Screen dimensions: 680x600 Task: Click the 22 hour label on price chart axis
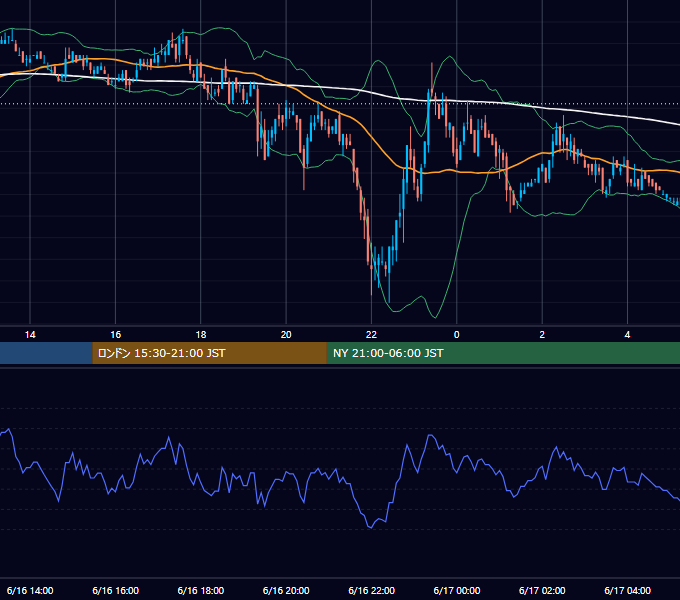pyautogui.click(x=371, y=335)
